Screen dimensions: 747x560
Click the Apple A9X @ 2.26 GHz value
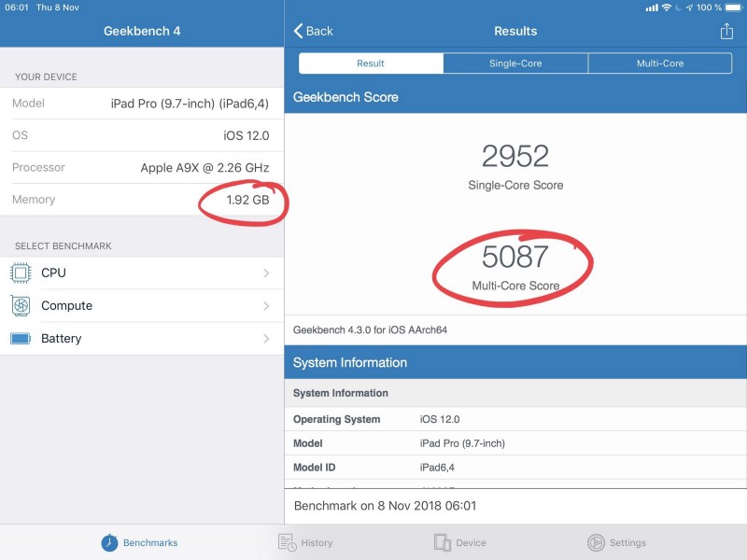coord(204,168)
